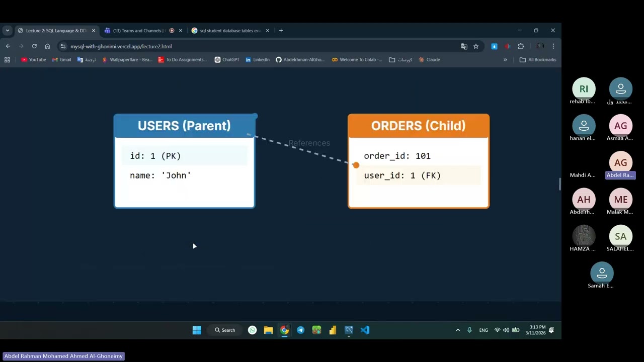The height and width of the screenshot is (362, 644).
Task: Open a new browser tab
Action: tap(281, 31)
